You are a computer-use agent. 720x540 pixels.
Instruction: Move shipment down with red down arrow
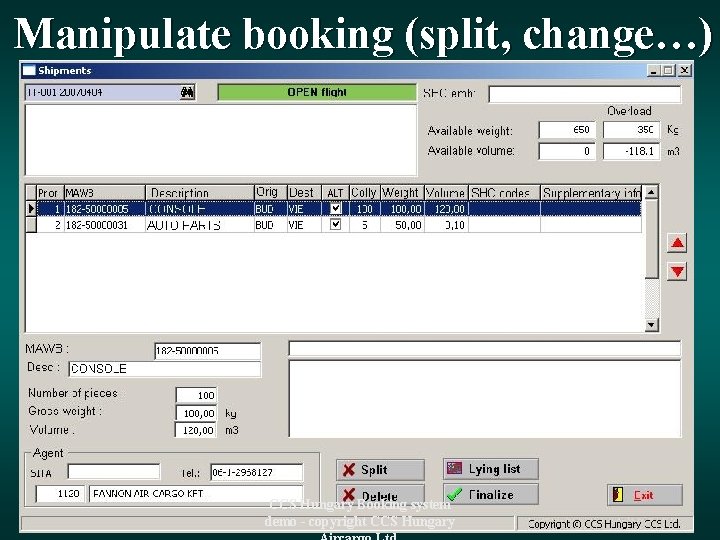click(x=677, y=271)
